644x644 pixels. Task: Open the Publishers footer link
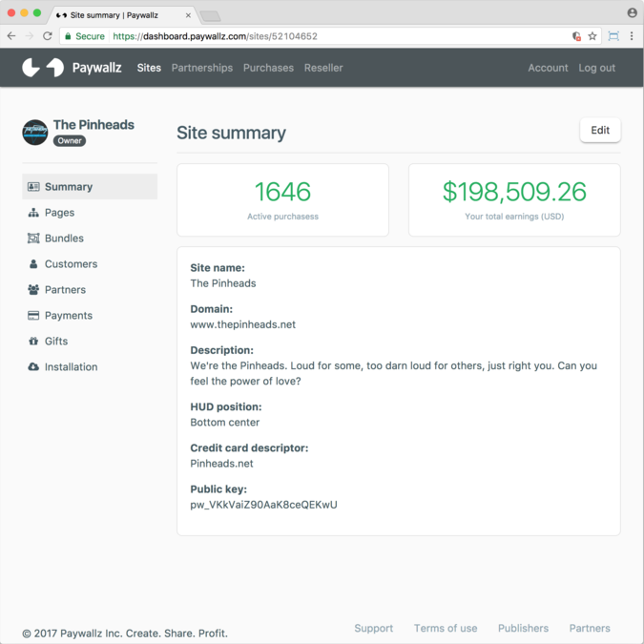pyautogui.click(x=523, y=629)
